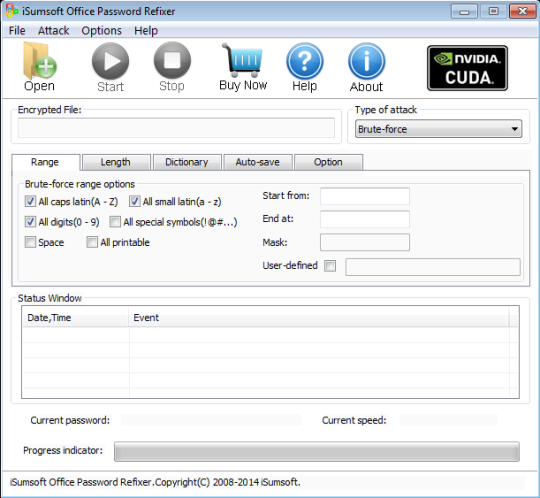This screenshot has width=540, height=498.
Task: Switch to the Range tab
Action: (x=45, y=162)
